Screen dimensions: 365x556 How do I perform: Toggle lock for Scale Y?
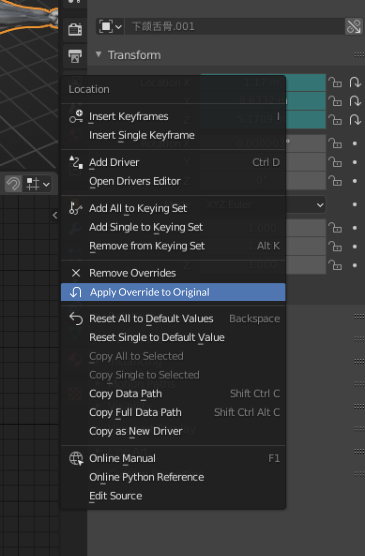tap(335, 246)
